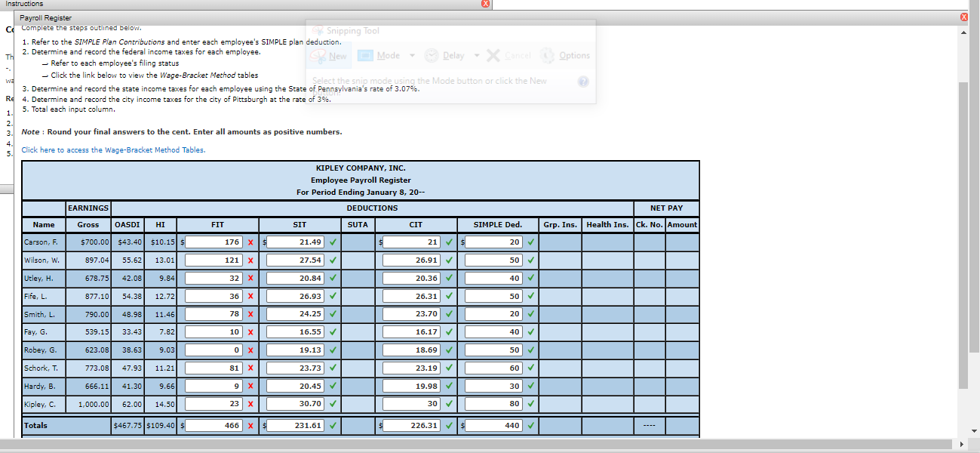Viewport: 980px width, 453px height.
Task: Click Kipley, C. FIT input field
Action: [214, 404]
